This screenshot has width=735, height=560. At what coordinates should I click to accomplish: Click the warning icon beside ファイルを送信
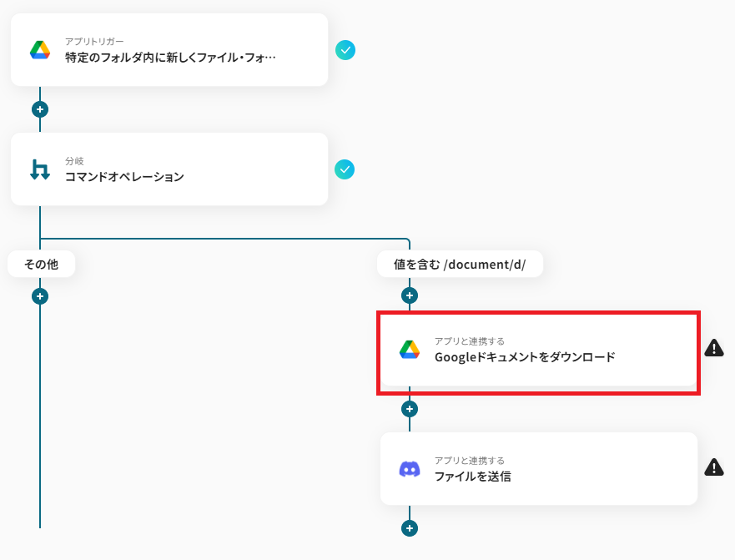714,467
